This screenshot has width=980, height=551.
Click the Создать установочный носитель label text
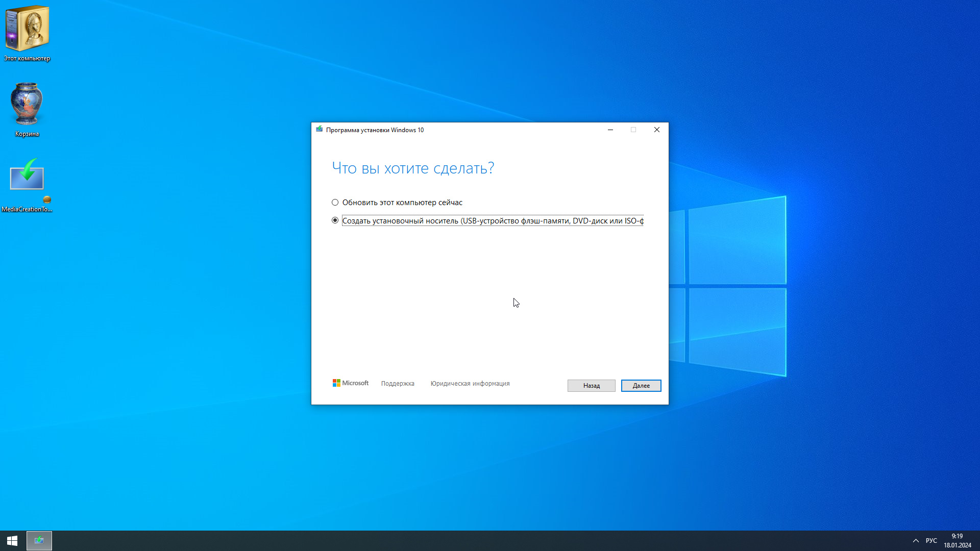[492, 221]
